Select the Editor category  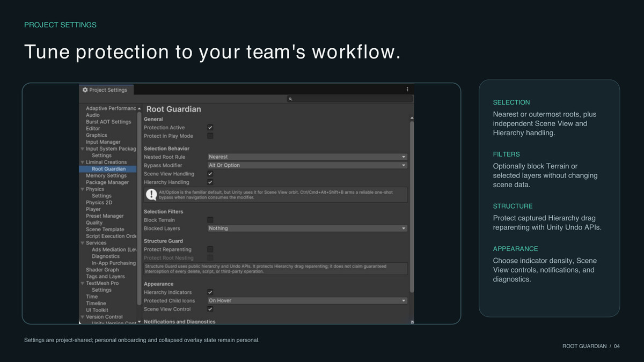(93, 129)
